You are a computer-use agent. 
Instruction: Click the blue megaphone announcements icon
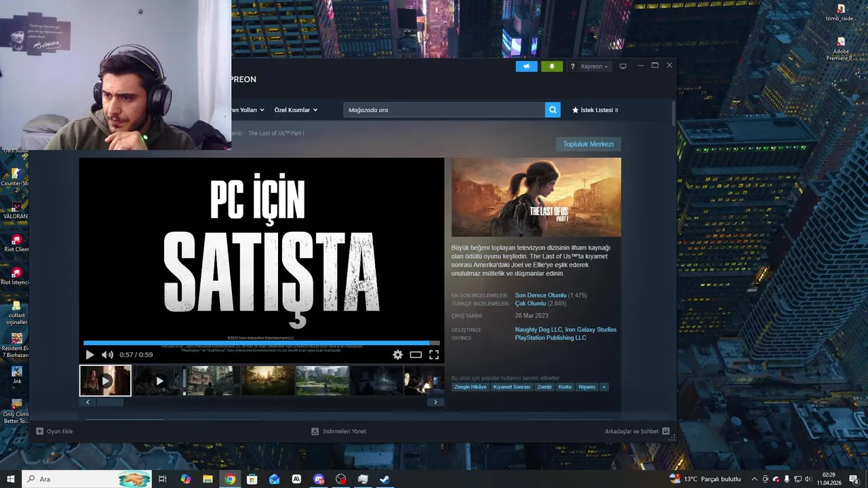(526, 66)
